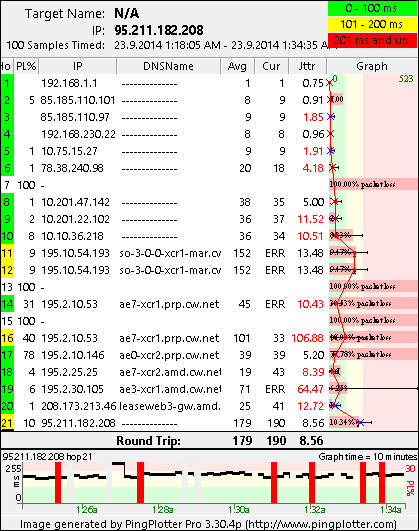
Task: Select the green 0 - 100 ms legend swatch
Action: (x=372, y=8)
